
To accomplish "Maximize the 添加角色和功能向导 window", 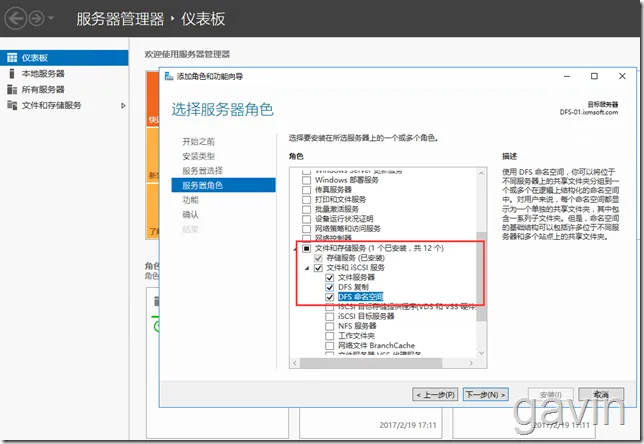I will 594,76.
